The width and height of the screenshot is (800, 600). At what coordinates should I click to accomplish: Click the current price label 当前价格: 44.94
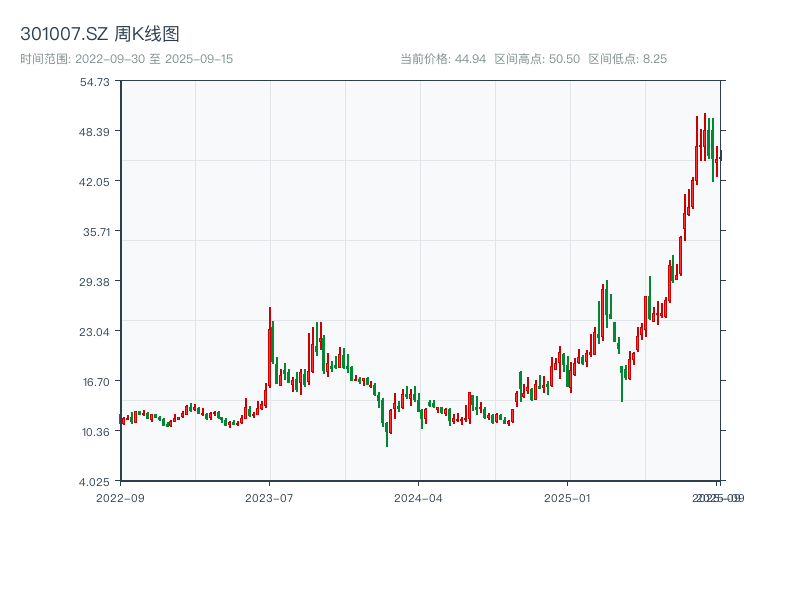point(443,59)
